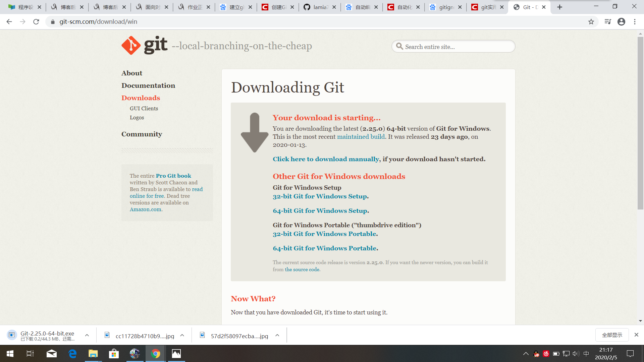Reload the page using refresh icon
This screenshot has height=362, width=644.
click(36, 22)
